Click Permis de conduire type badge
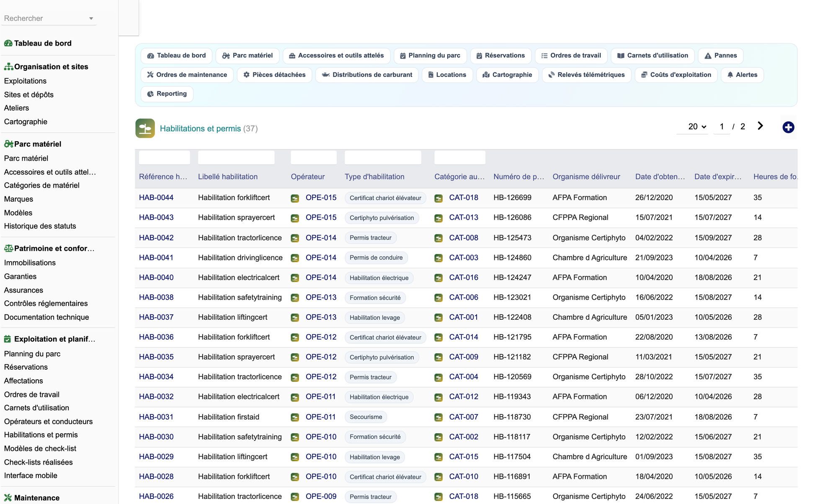This screenshot has width=815, height=504. pyautogui.click(x=376, y=257)
